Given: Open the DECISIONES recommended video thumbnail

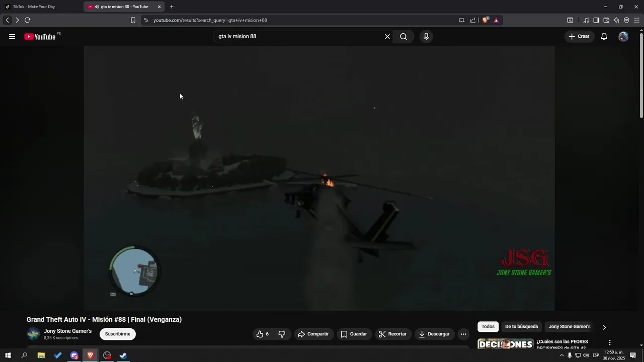Looking at the screenshot, I should pos(505,344).
